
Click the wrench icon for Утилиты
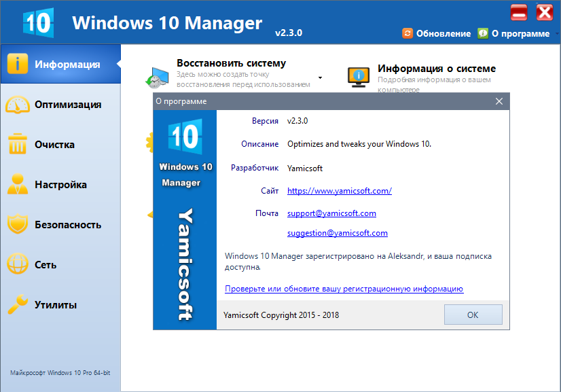18,304
